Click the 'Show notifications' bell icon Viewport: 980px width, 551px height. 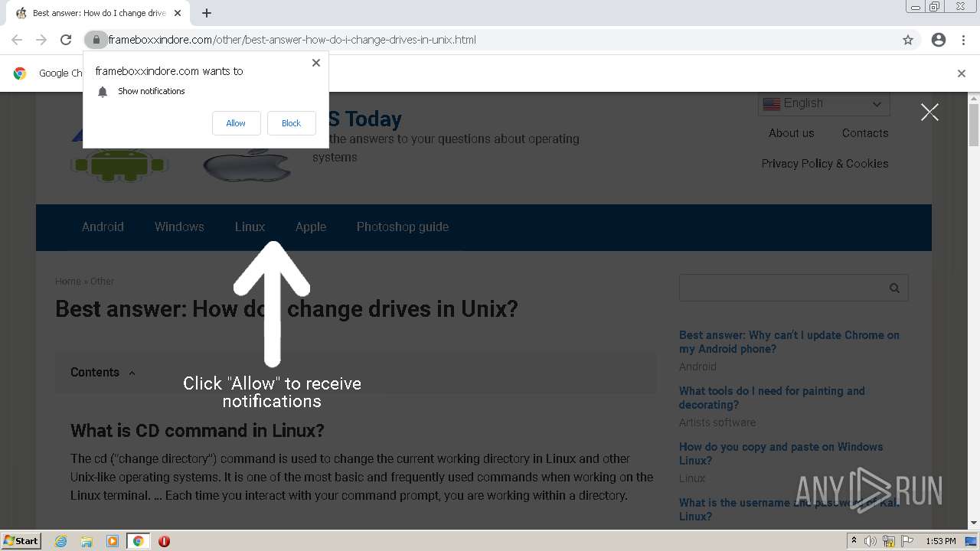[x=103, y=92]
